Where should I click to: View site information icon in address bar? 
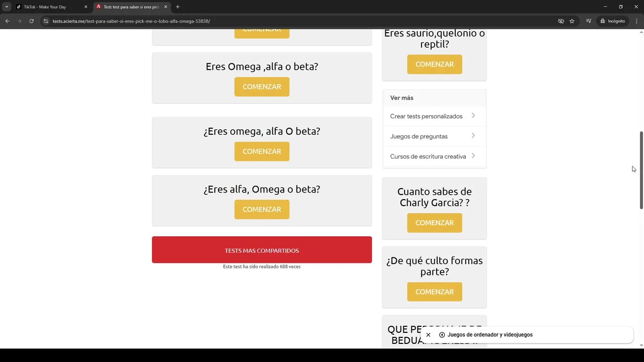coord(46,21)
